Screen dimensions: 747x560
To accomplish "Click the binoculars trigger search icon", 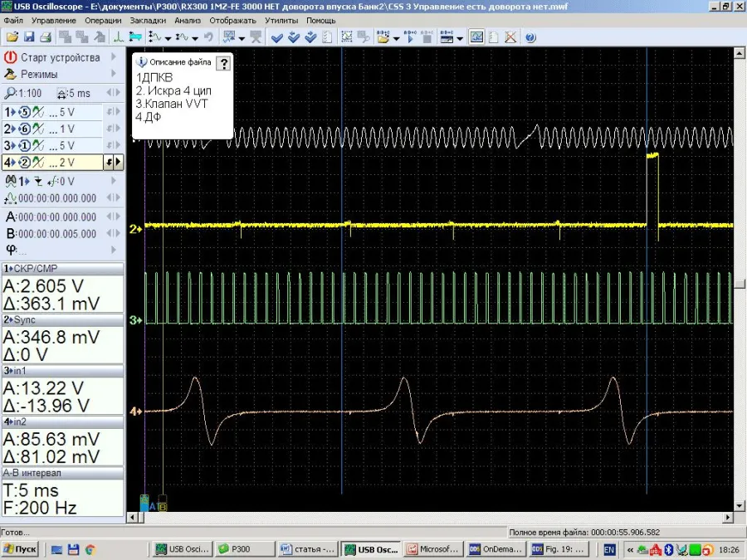I will 11,181.
